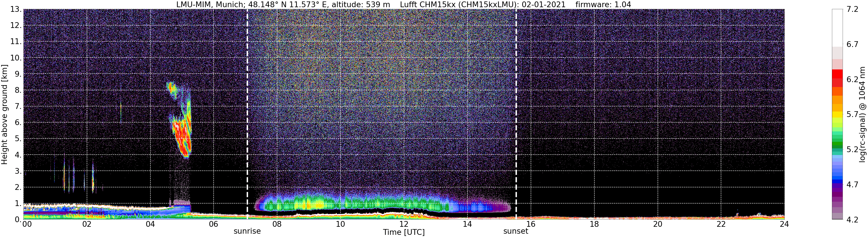The width and height of the screenshot is (868, 238).
Task: Click the x-axis tick label '24'
Action: [784, 224]
